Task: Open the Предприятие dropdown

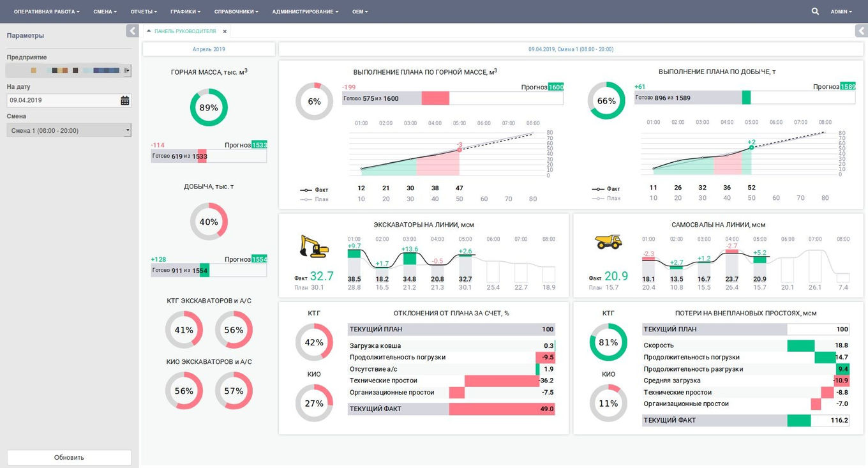Action: point(69,70)
